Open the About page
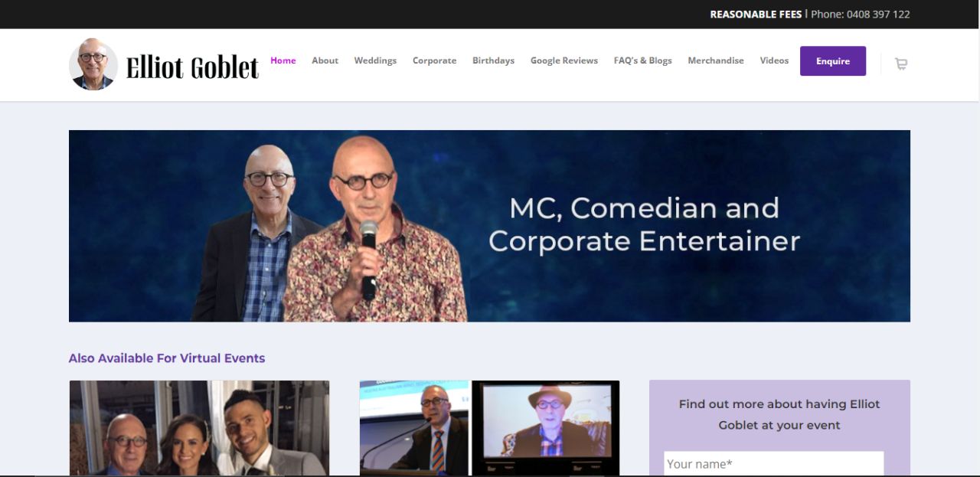Screen dimensions: 980x477 tap(325, 60)
